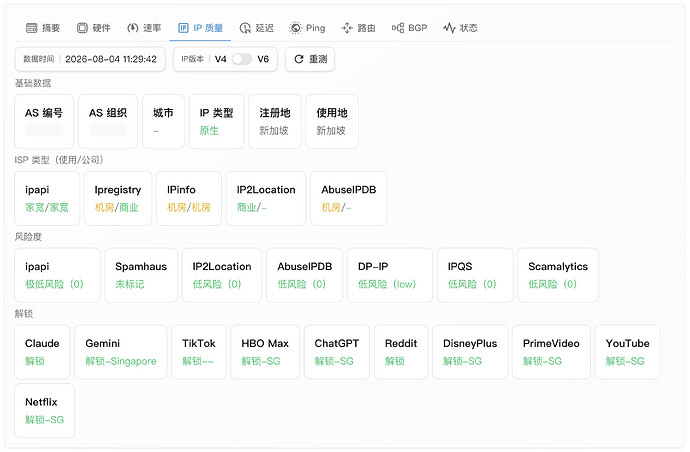690x452 pixels.
Task: Open the 状态 tab
Action: click(460, 28)
